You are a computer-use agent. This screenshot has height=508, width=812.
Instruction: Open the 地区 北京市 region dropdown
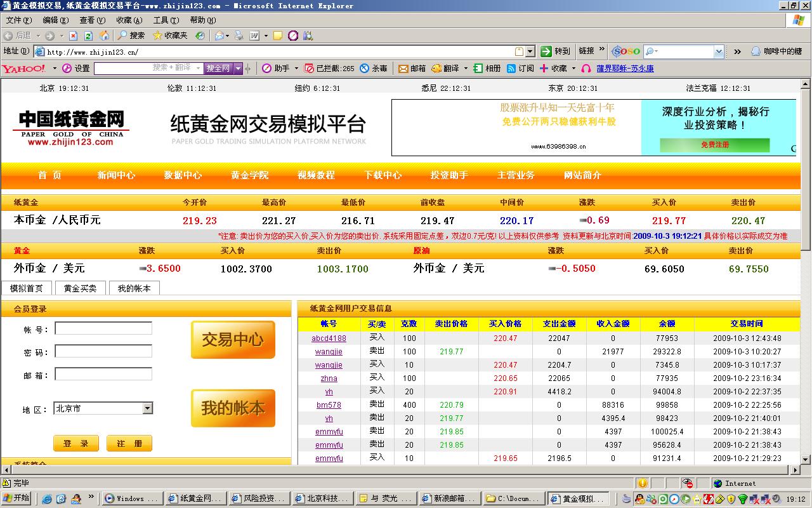(103, 408)
